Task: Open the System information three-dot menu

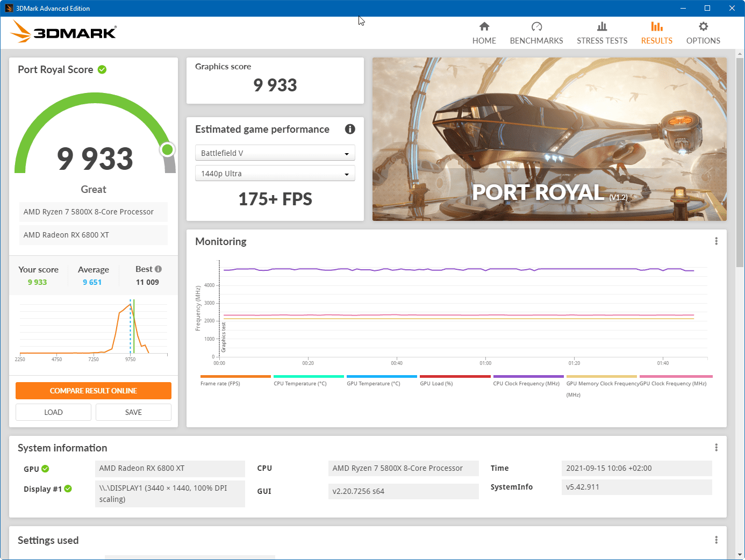Action: tap(716, 448)
